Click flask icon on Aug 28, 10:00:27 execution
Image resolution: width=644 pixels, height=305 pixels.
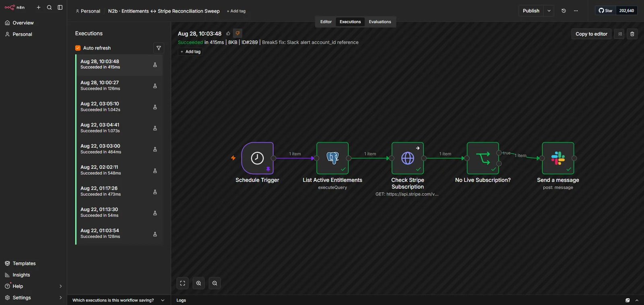pyautogui.click(x=155, y=86)
